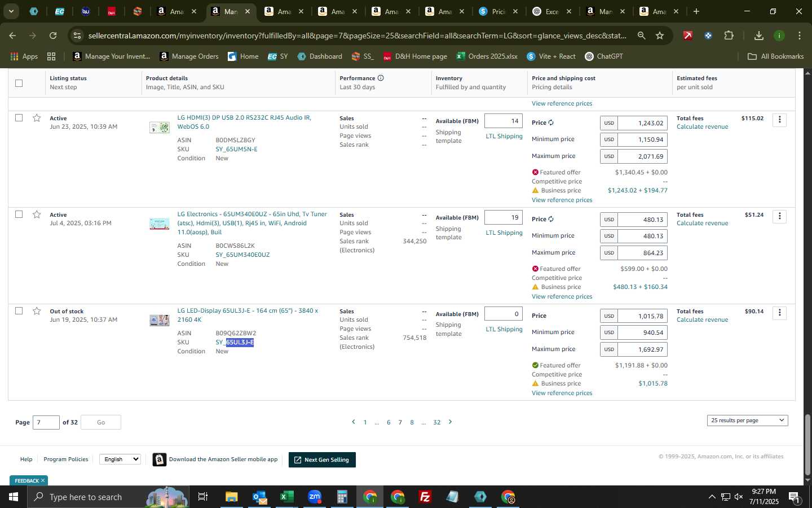Click View reference prices under $1,015.78 Business price

click(x=562, y=393)
